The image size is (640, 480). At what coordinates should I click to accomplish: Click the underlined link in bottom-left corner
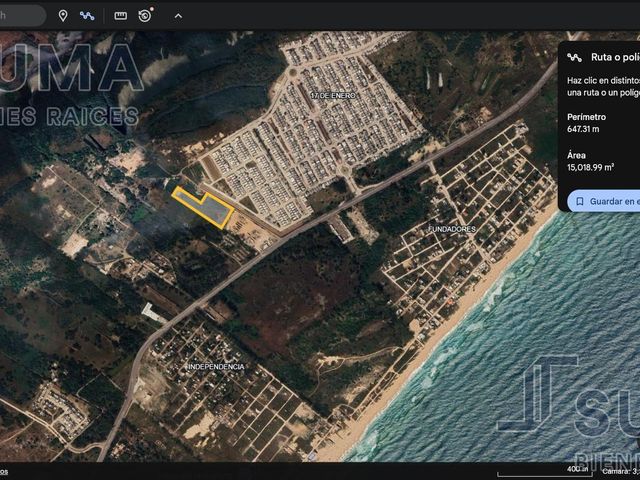pos(4,471)
